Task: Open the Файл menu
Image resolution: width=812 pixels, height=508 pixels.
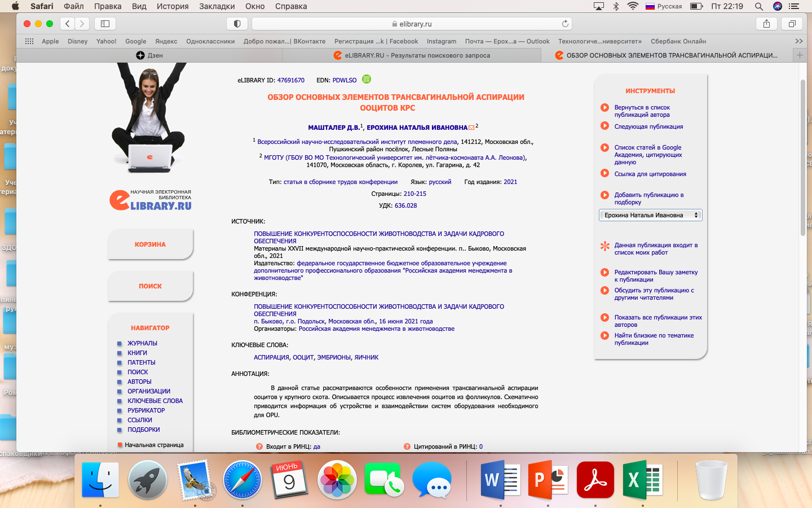Action: click(x=74, y=6)
